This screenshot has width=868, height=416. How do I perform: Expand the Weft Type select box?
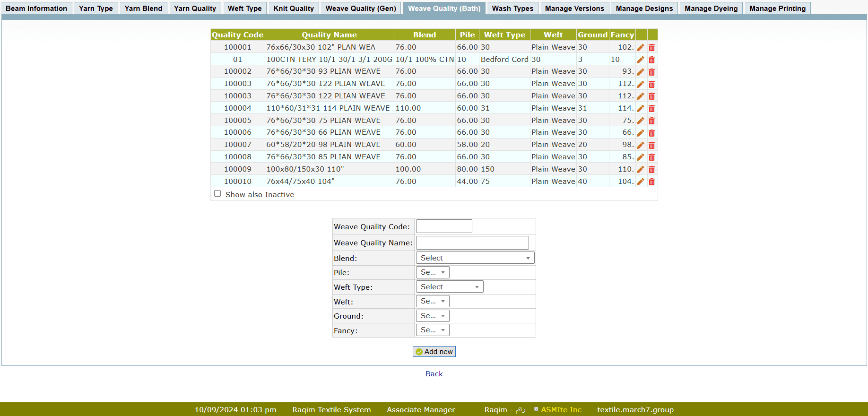(x=449, y=287)
